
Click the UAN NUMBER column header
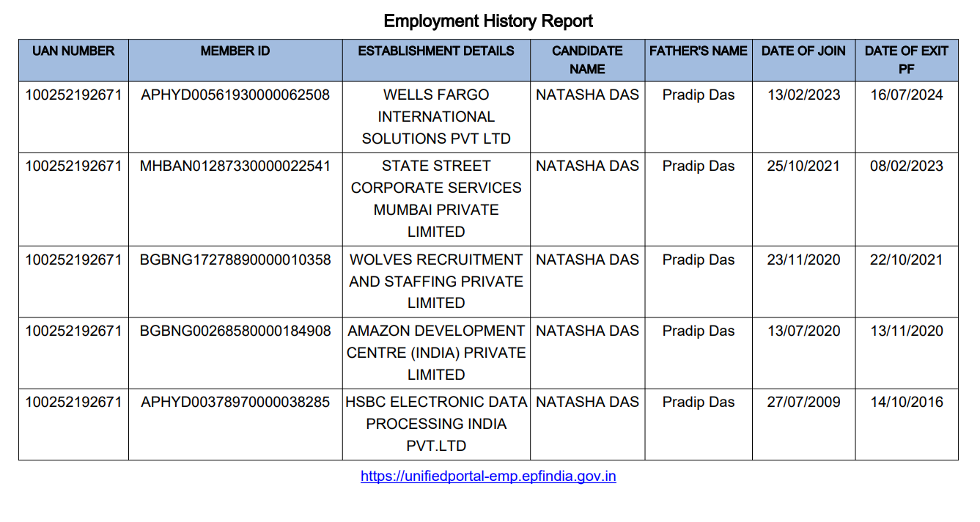[x=73, y=51]
